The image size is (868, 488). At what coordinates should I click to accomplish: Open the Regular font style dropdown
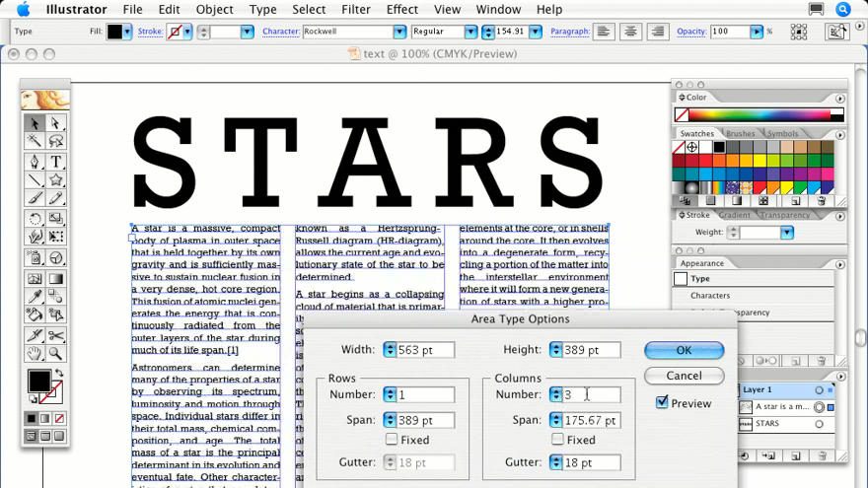pos(470,32)
